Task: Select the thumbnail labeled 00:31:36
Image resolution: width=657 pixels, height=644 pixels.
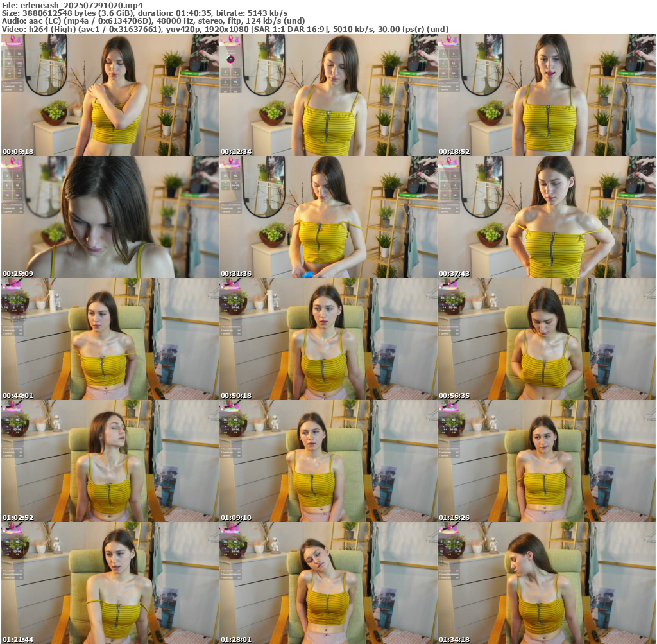Action: click(328, 217)
